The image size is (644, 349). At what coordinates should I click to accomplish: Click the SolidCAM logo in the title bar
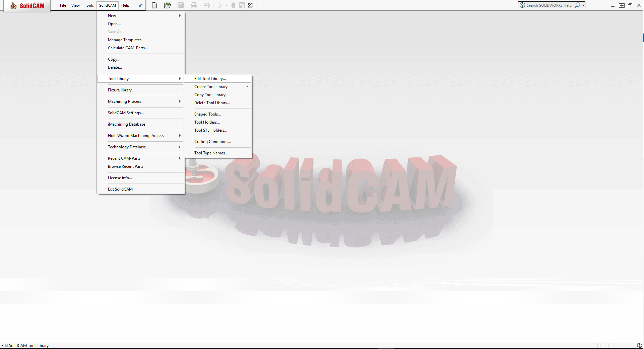[x=27, y=6]
